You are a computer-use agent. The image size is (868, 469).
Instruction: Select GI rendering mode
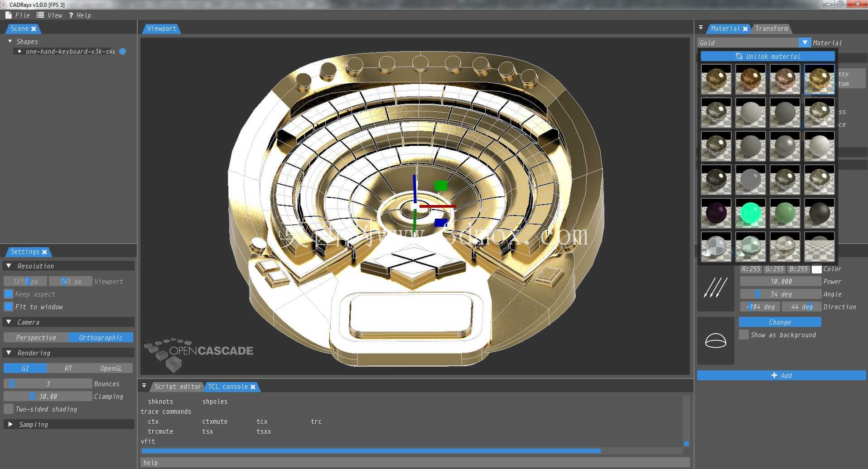[25, 368]
